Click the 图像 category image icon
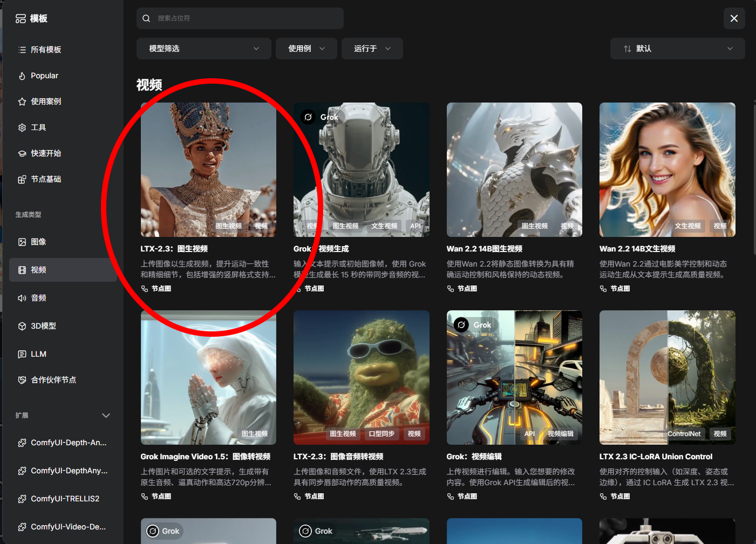 (x=22, y=242)
